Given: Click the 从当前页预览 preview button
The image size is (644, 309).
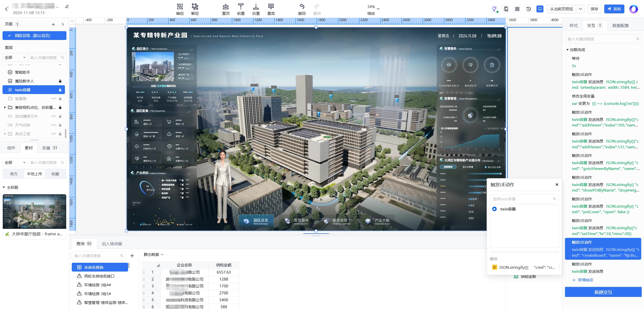Looking at the screenshot, I should pyautogui.click(x=561, y=9).
